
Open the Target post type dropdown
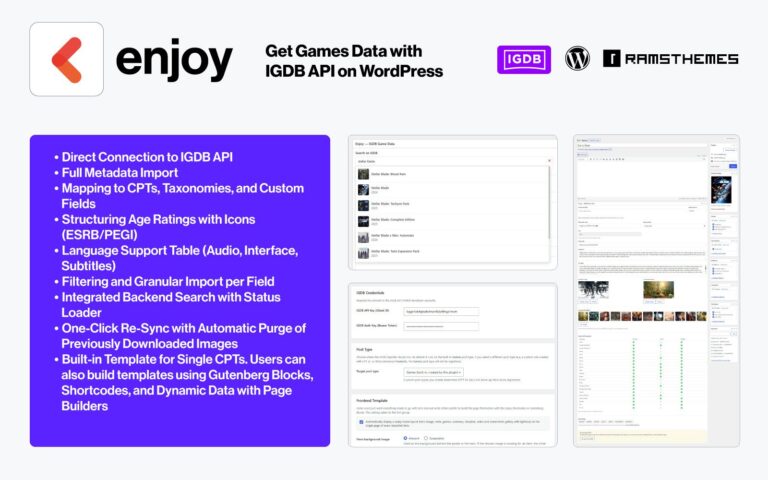click(x=433, y=372)
